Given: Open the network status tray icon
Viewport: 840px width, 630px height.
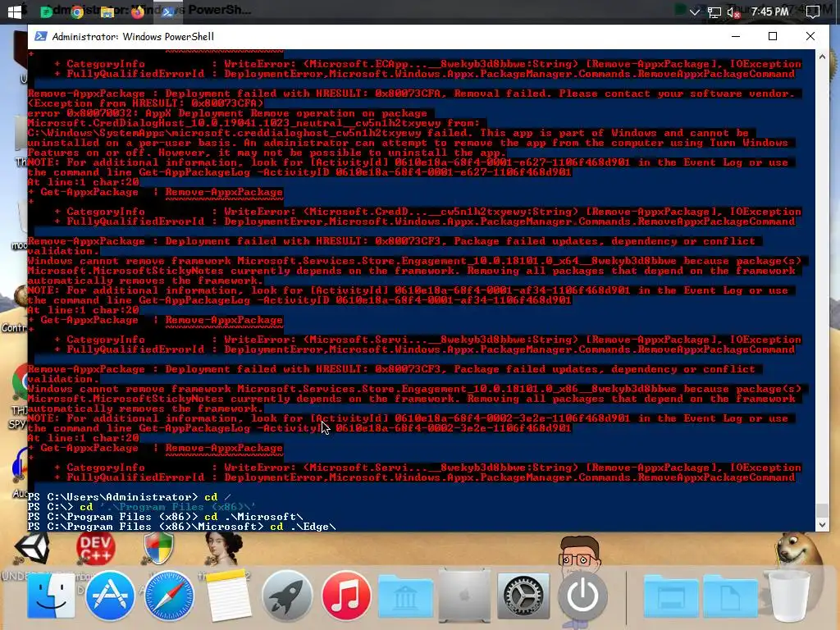Looking at the screenshot, I should (714, 12).
